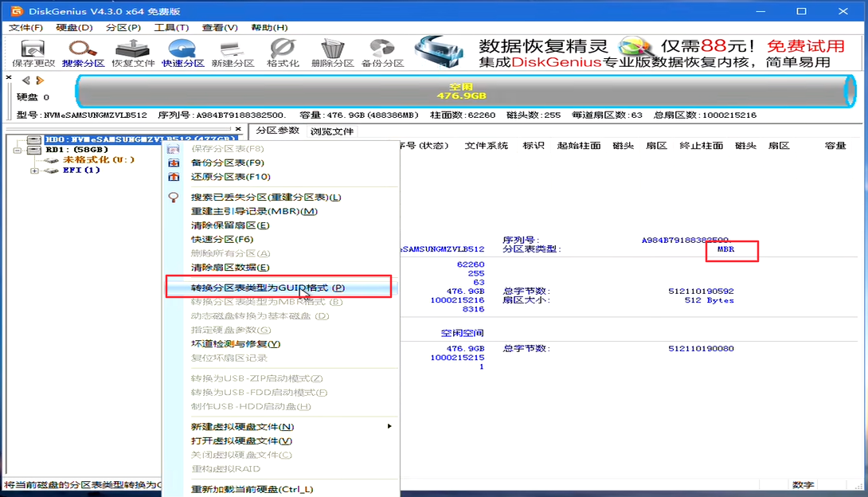The image size is (868, 497).
Task: Click the 512 Bytes sector size value
Action: [709, 300]
